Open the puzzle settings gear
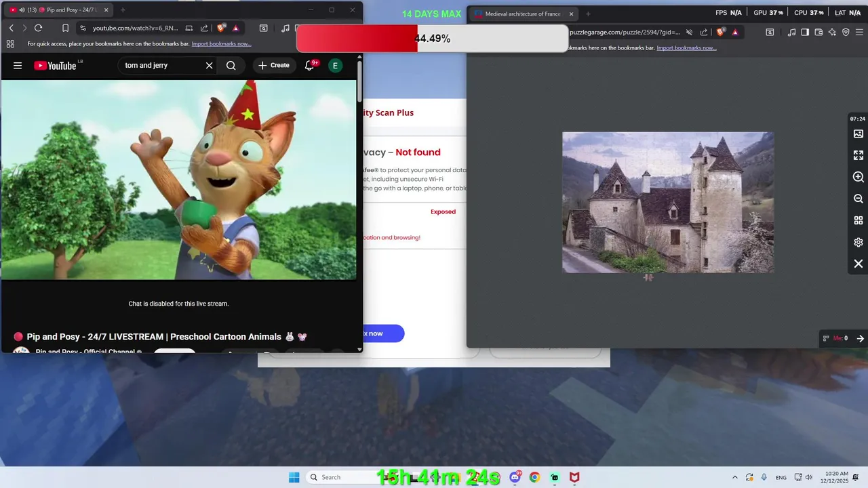868x488 pixels. (x=859, y=242)
